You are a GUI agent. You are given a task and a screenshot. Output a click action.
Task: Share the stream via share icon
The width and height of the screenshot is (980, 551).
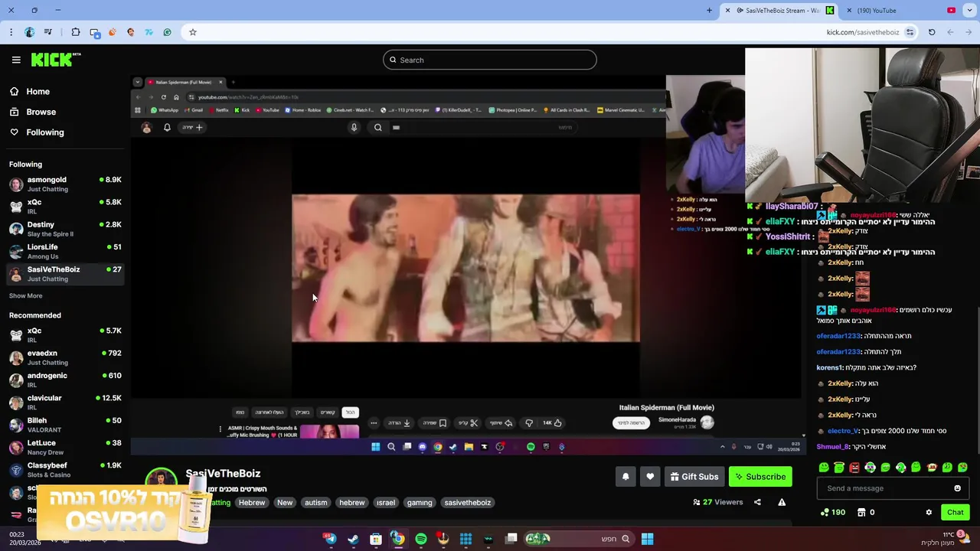[x=757, y=502]
